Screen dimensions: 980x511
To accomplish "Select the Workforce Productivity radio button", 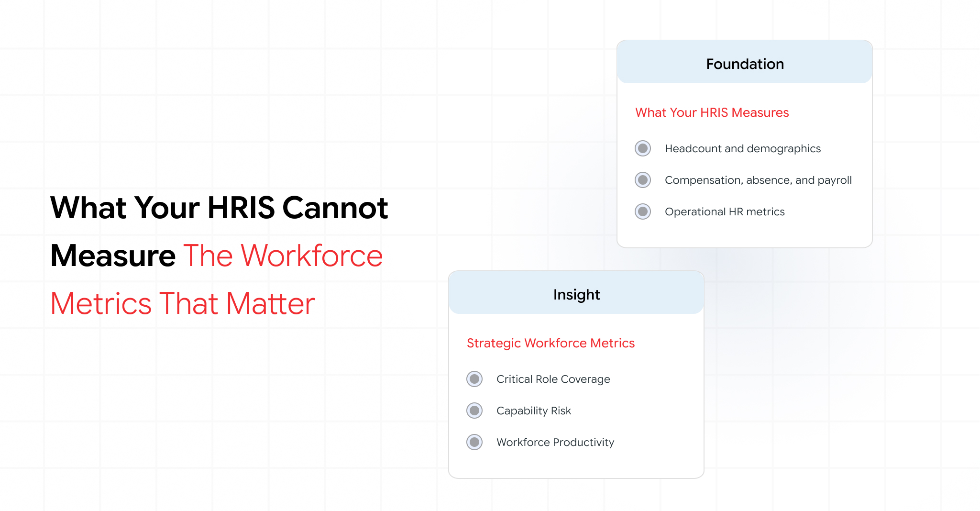I will (474, 442).
